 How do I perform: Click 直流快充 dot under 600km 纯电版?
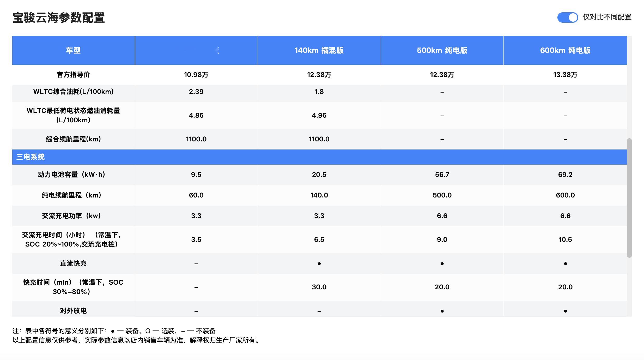click(565, 264)
